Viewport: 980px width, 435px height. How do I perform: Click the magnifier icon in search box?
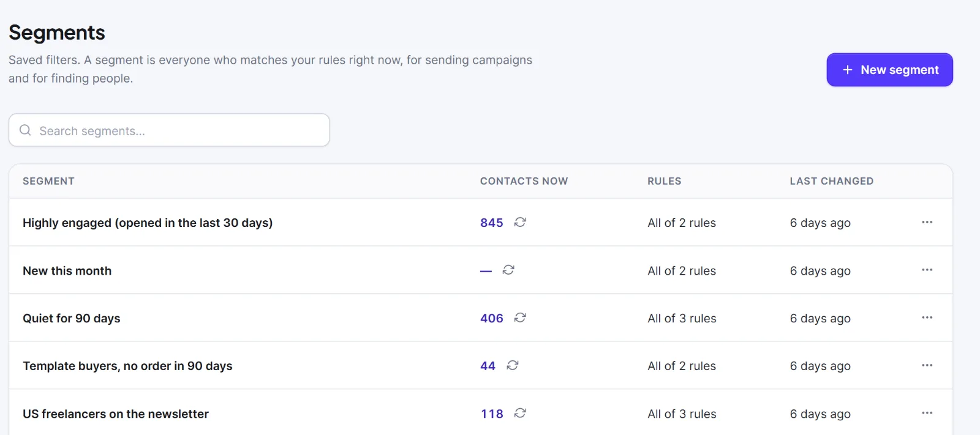pos(25,130)
